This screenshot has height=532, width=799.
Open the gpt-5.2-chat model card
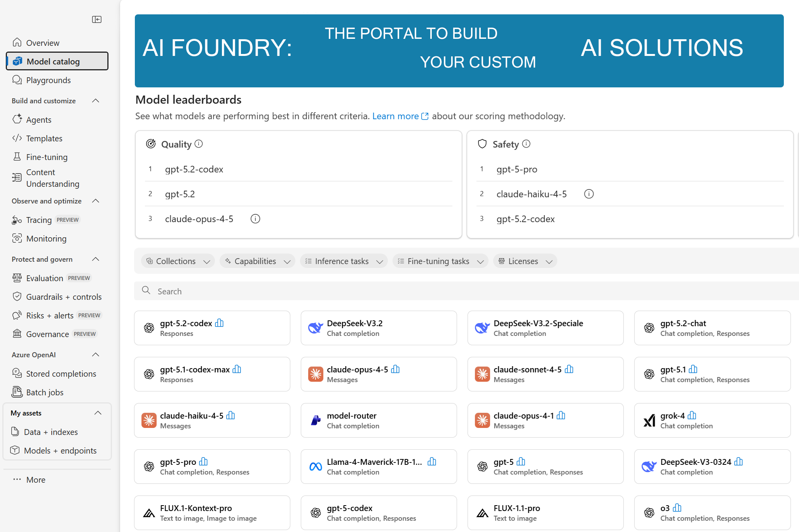712,328
